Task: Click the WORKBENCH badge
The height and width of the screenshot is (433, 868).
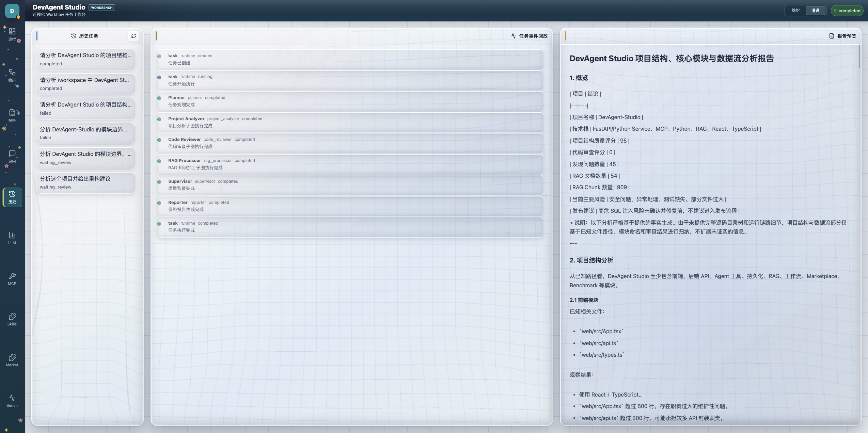Action: click(102, 7)
